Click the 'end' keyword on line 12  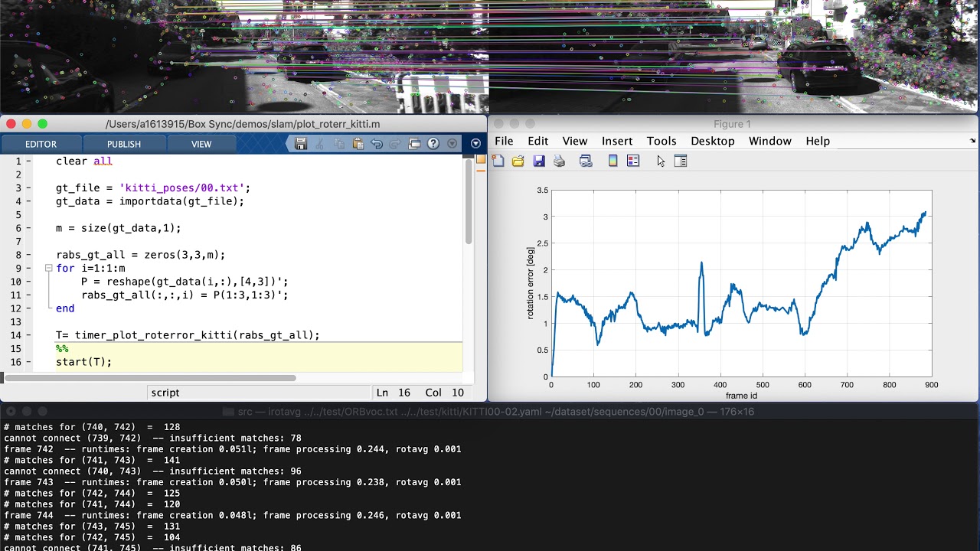pyautogui.click(x=65, y=308)
